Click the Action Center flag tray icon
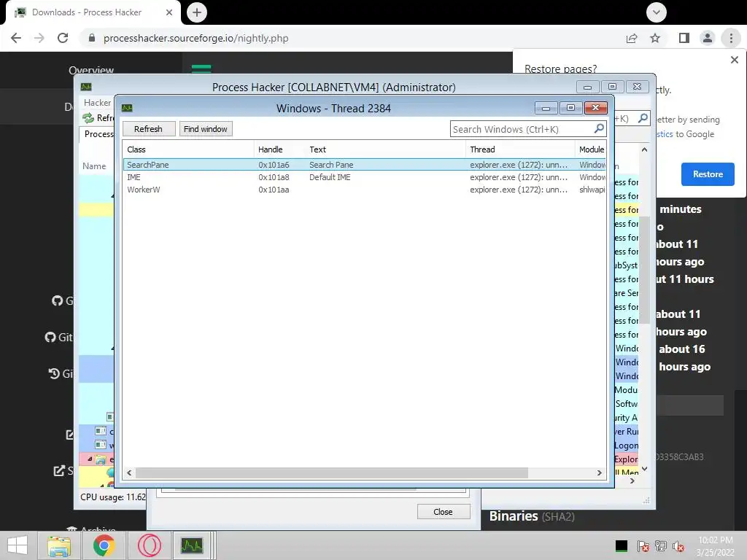The image size is (747, 560). click(x=643, y=546)
